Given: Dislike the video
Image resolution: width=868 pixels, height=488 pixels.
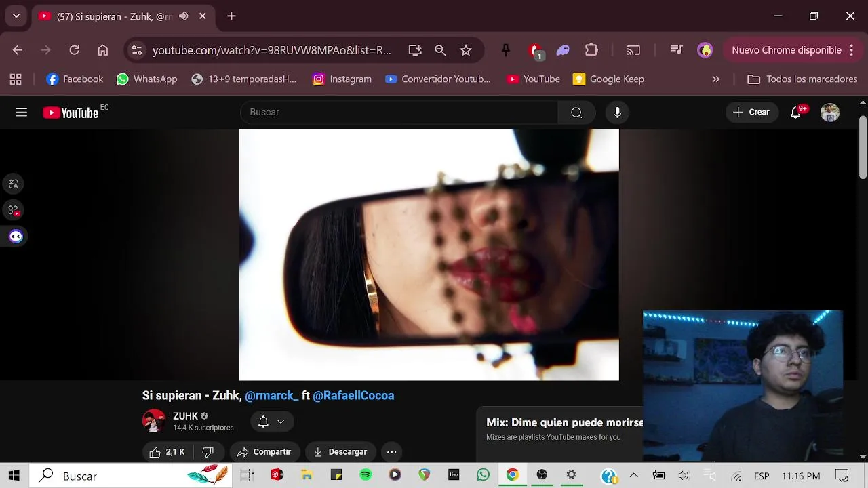Looking at the screenshot, I should (208, 452).
